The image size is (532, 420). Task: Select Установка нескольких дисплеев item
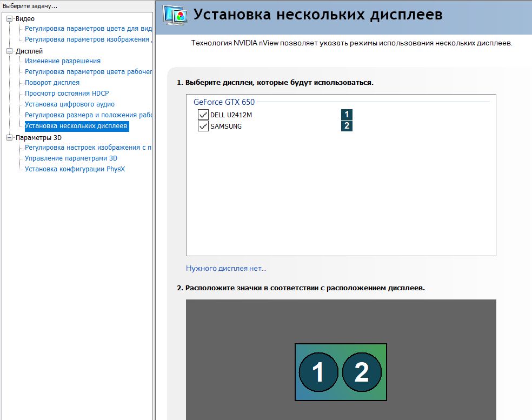tap(76, 126)
